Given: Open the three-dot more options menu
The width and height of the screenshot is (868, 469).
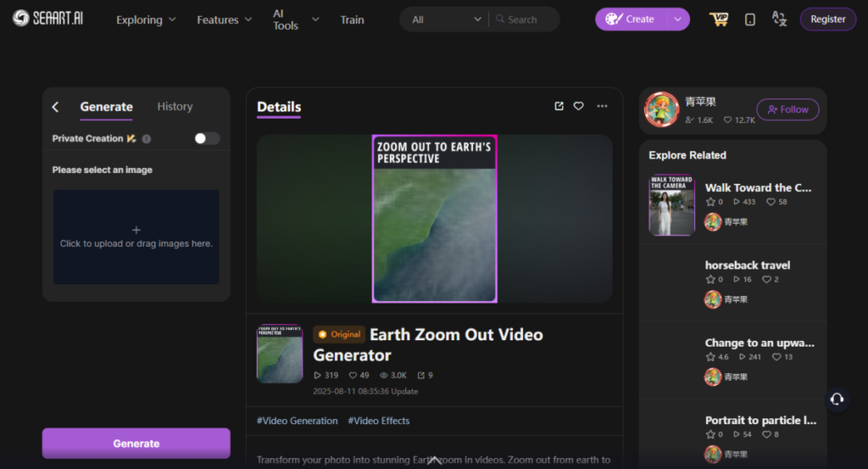Looking at the screenshot, I should (602, 106).
